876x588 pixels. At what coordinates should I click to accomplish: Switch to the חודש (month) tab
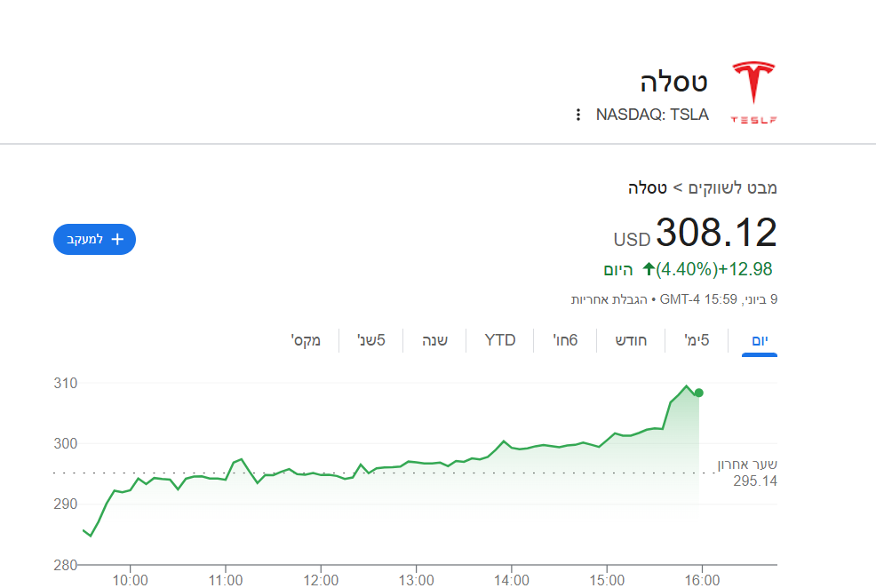click(633, 340)
